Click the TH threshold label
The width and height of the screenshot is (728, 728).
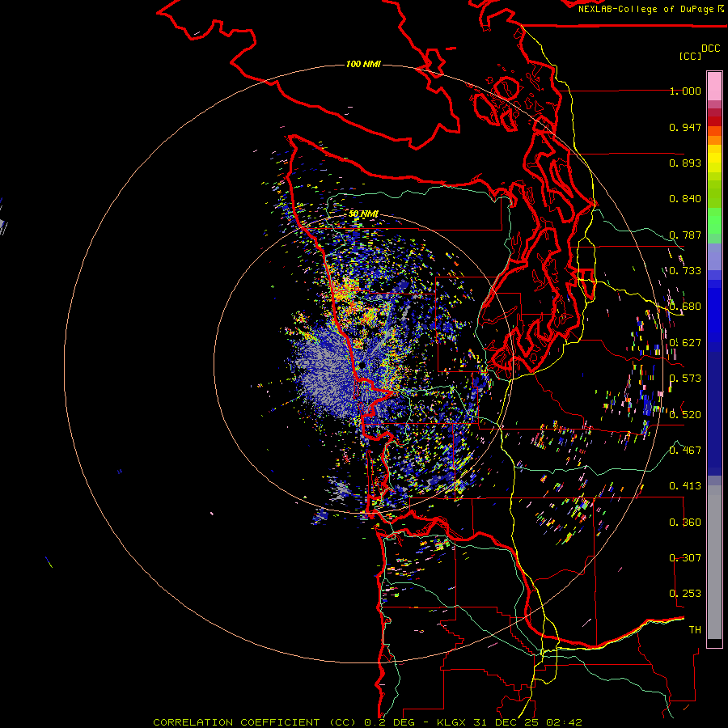(x=695, y=630)
